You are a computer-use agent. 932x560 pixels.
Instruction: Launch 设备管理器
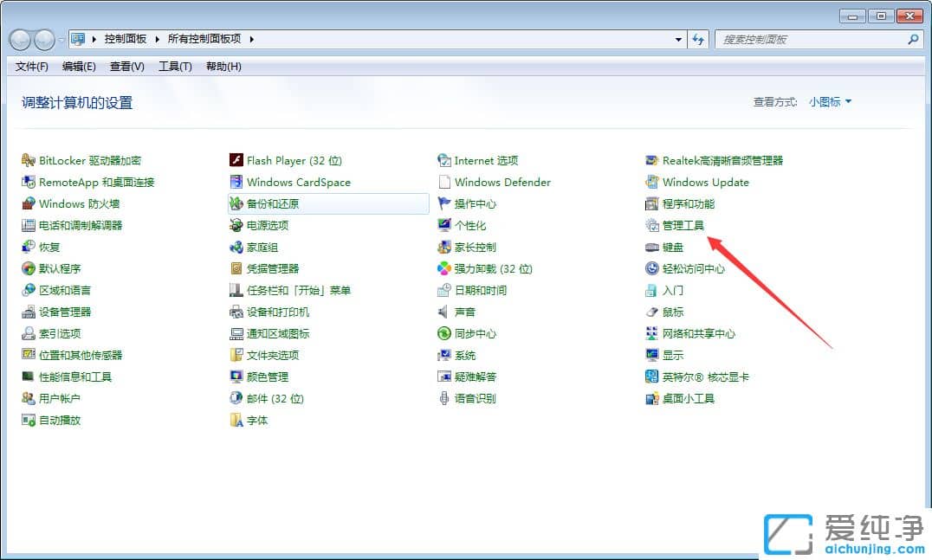(x=63, y=312)
